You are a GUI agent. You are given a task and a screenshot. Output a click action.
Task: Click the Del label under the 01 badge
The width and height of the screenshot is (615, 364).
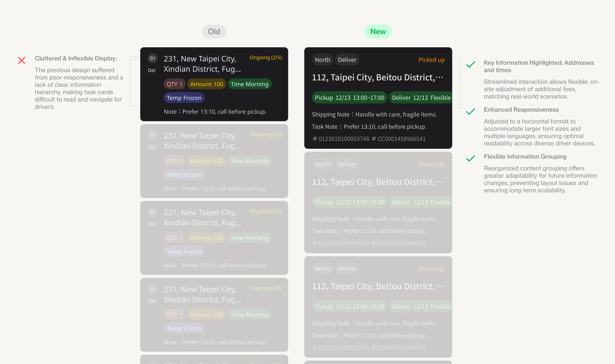pos(151,70)
